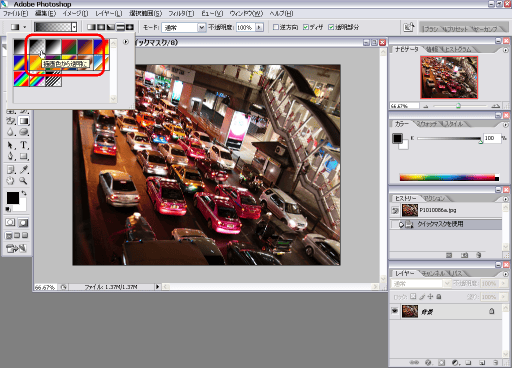Select the Pen tool
512x368 pixels.
click(10, 156)
